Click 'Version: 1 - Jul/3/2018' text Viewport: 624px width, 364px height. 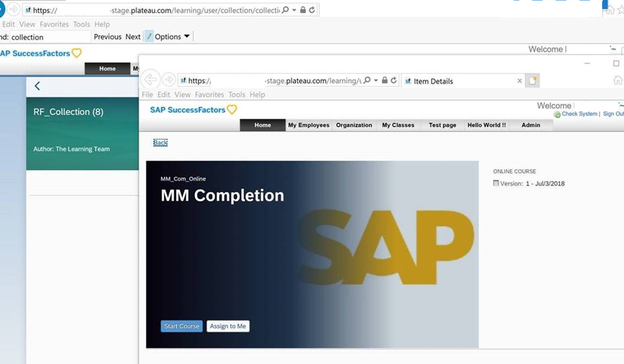click(x=532, y=183)
